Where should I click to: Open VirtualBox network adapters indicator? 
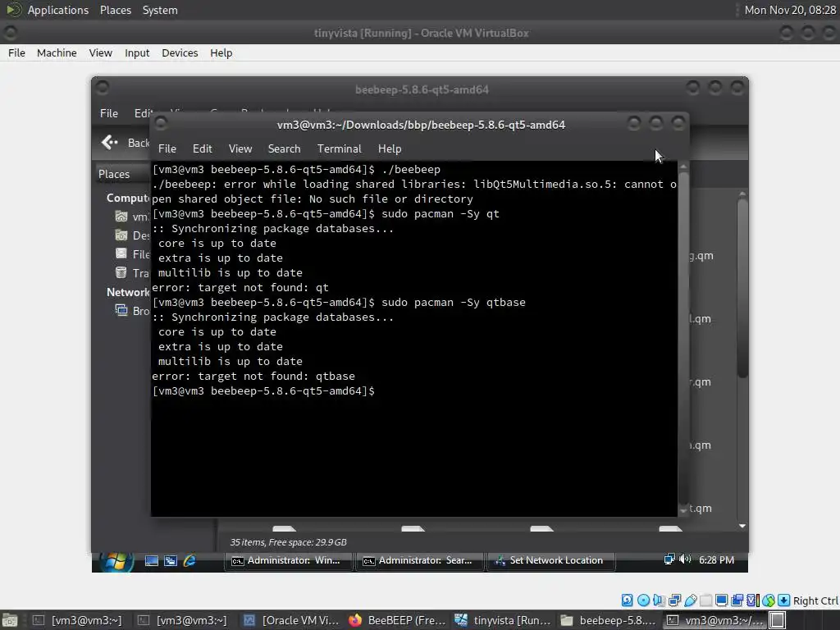[x=674, y=600]
